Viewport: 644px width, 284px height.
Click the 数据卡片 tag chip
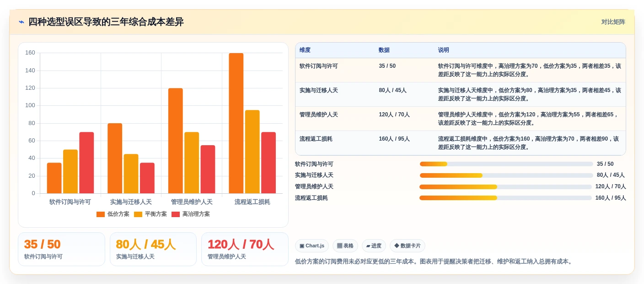(x=408, y=246)
